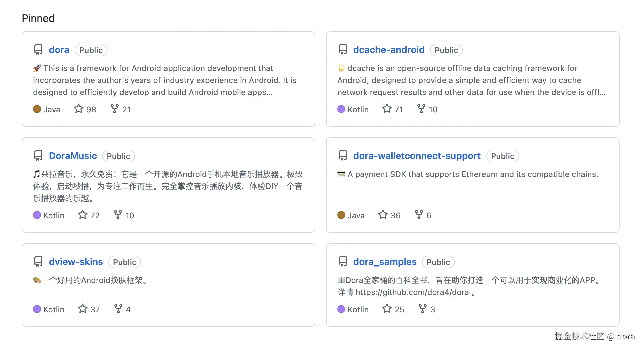Image resolution: width=644 pixels, height=350 pixels.
Task: Click the repository icon beside dcache-android
Action: click(343, 49)
